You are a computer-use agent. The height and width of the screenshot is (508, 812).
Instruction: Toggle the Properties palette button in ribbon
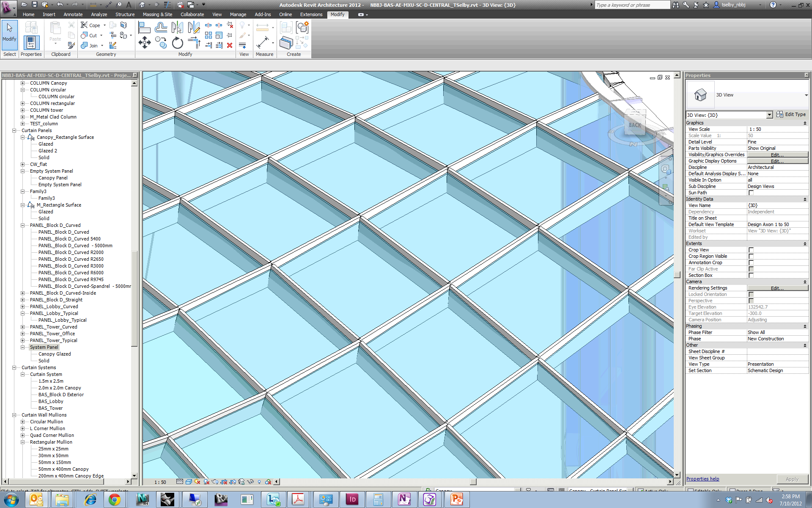click(x=31, y=43)
